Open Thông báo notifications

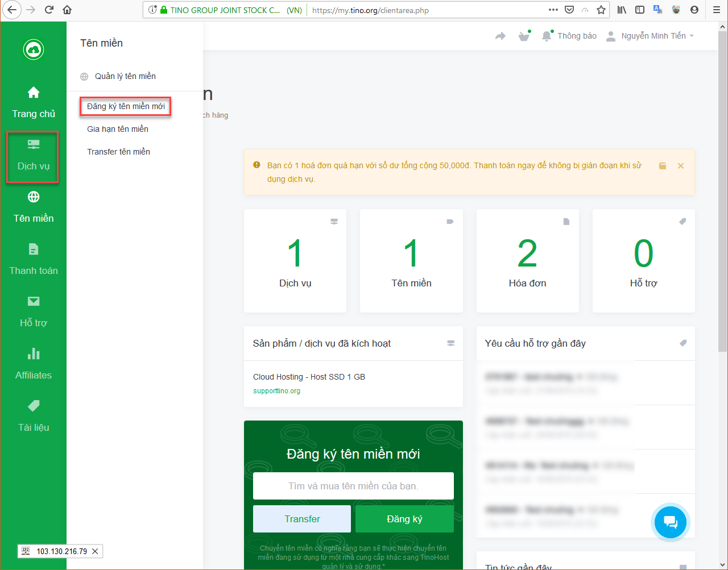click(x=569, y=36)
